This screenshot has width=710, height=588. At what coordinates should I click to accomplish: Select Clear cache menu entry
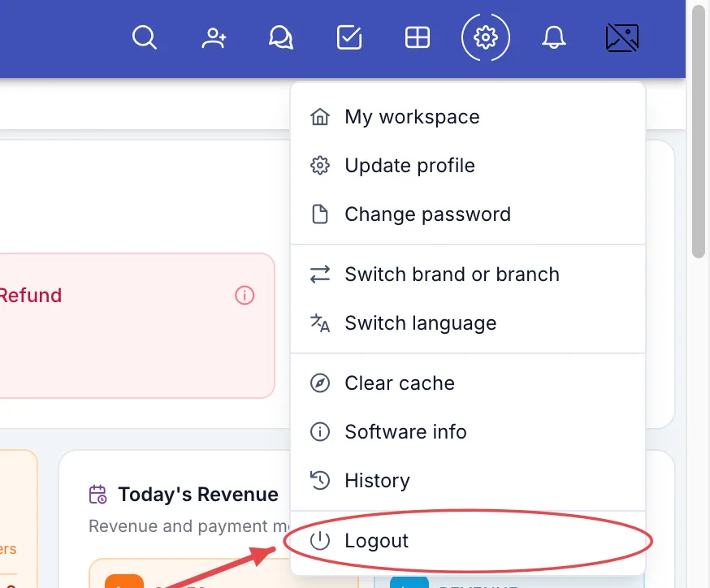(468, 383)
